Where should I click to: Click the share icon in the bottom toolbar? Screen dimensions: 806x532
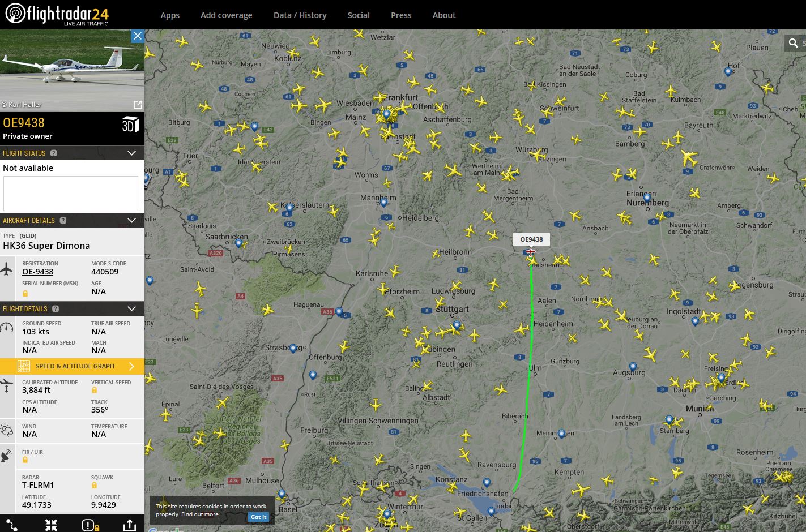click(x=129, y=525)
